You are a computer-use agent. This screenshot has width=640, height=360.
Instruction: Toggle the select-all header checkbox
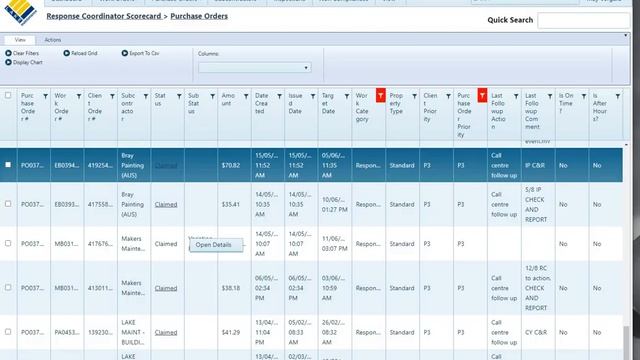(x=8, y=96)
